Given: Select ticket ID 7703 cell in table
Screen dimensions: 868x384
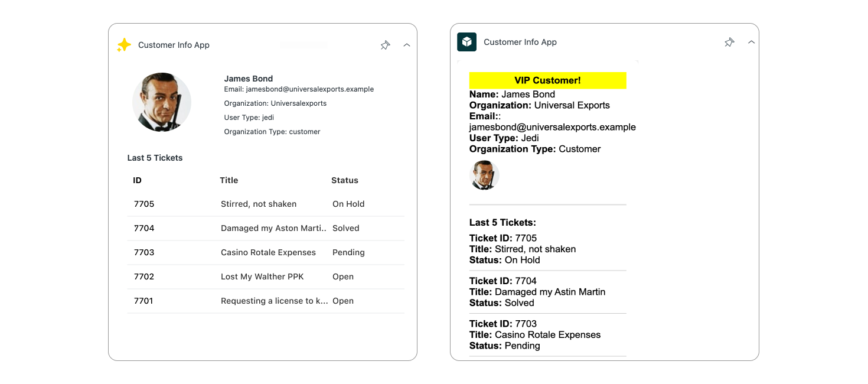Looking at the screenshot, I should (144, 252).
